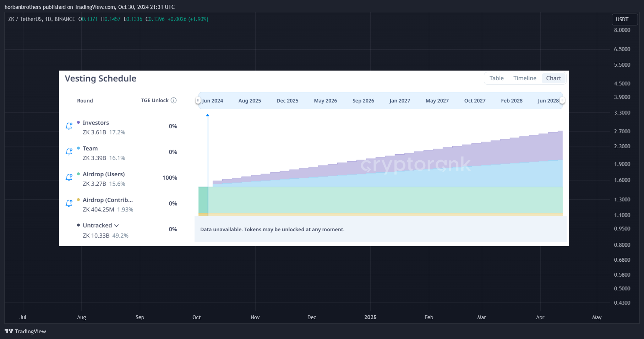Switch to the Table view tab
Image resolution: width=644 pixels, height=339 pixels.
496,78
